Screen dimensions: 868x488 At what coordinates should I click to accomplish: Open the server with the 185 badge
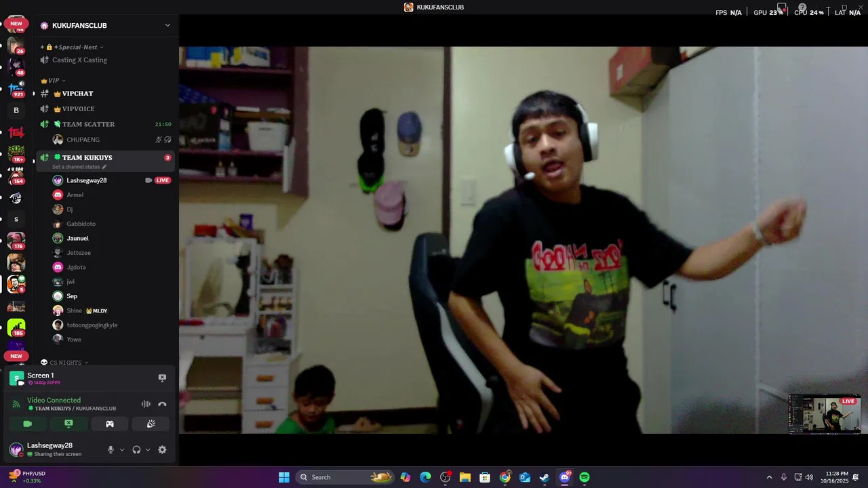(16, 328)
